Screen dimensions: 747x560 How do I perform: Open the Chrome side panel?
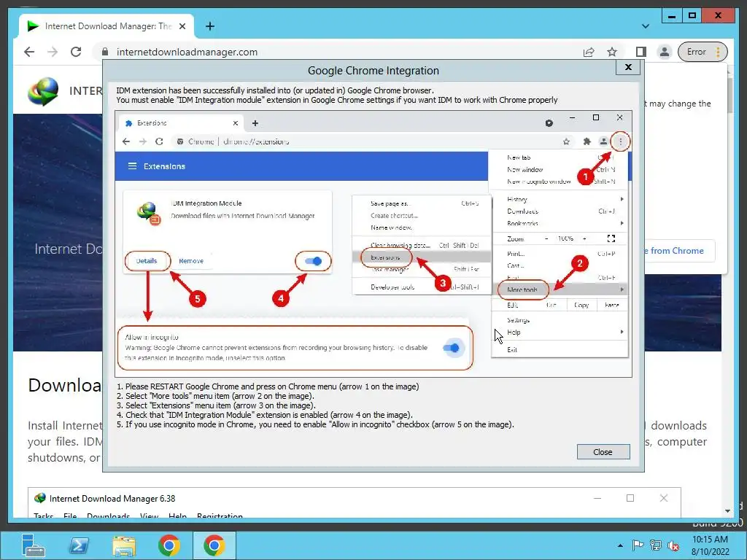pos(641,52)
